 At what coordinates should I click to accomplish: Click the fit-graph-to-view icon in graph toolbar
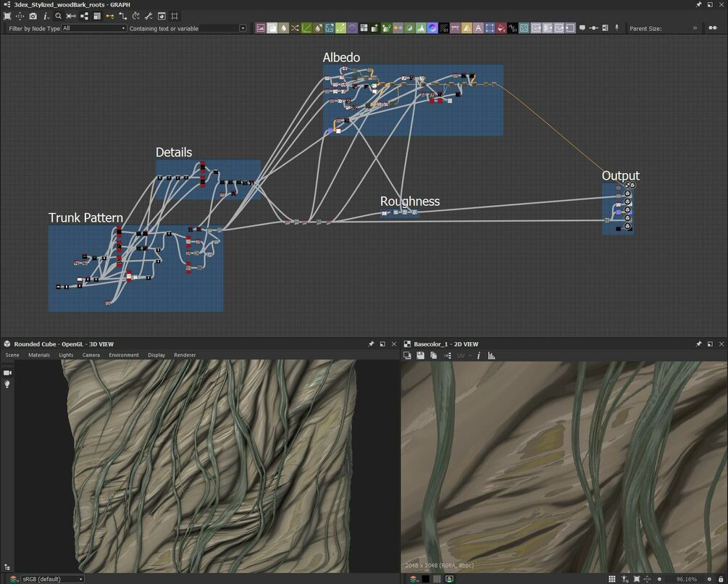[x=7, y=16]
